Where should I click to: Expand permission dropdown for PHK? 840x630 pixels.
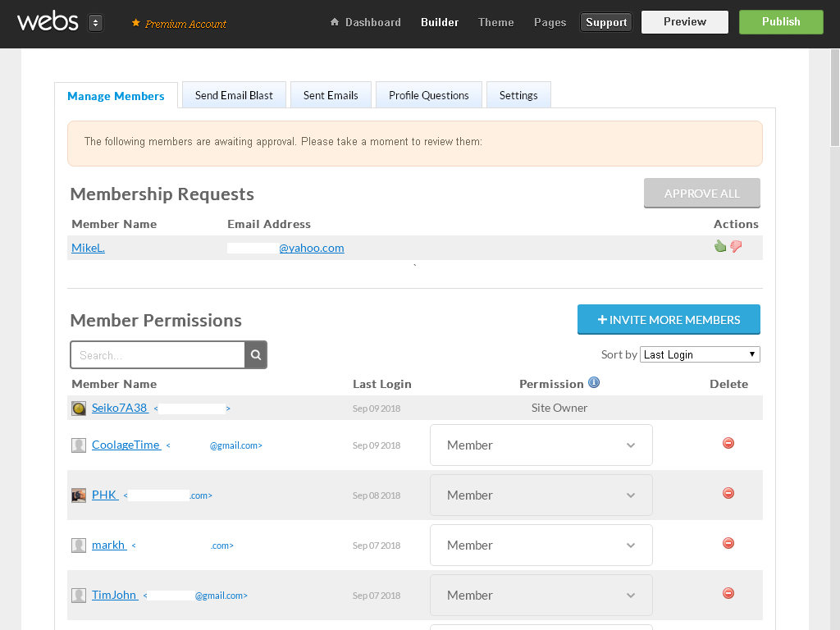coord(541,495)
